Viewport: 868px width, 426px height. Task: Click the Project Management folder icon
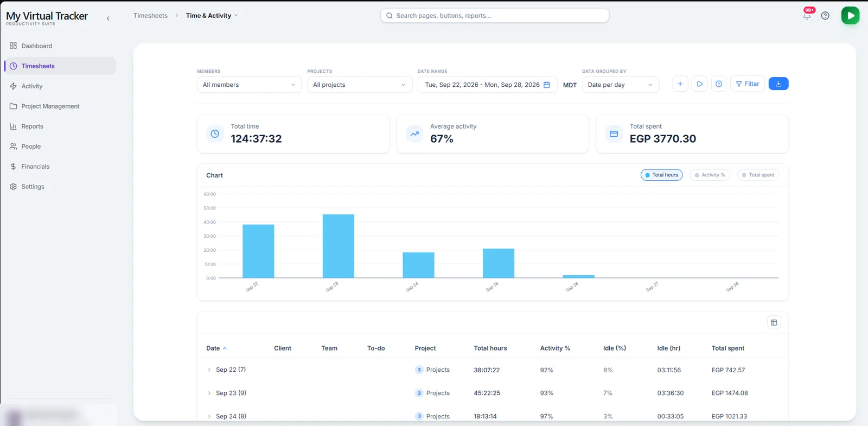(13, 106)
